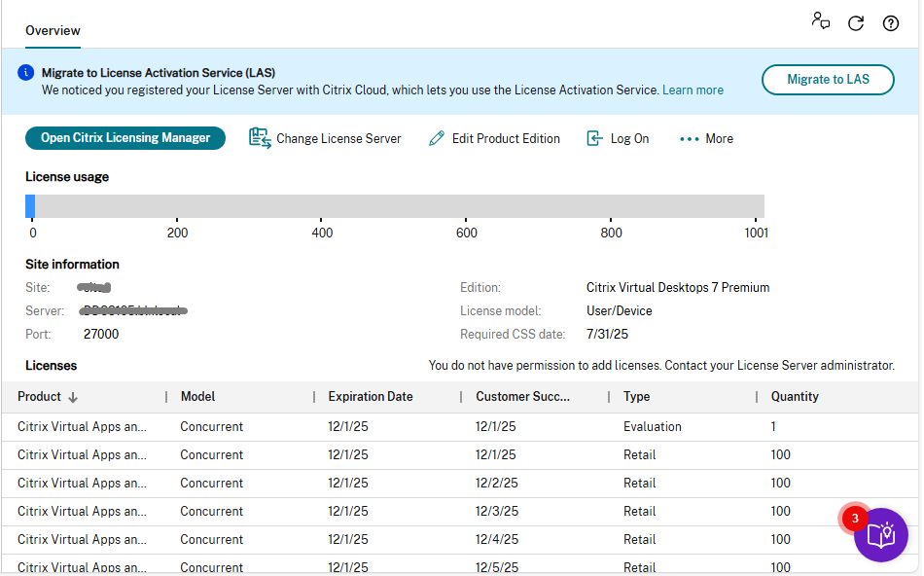
Task: Refresh the licensing overview page
Action: click(856, 23)
